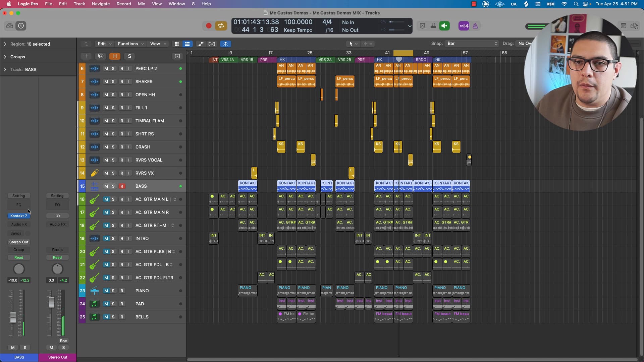Click the Flex show/hide icon
Viewport: 644px width, 362px height.
coord(212,44)
